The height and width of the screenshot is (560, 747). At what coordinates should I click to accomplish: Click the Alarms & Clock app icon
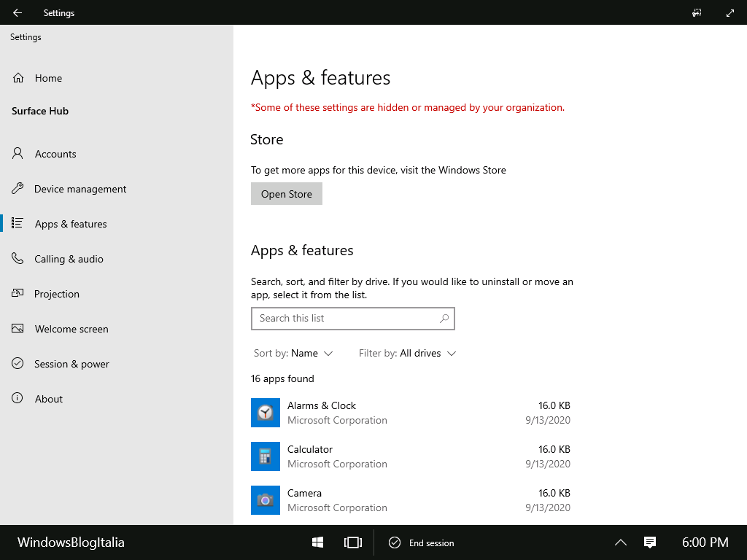(x=266, y=413)
